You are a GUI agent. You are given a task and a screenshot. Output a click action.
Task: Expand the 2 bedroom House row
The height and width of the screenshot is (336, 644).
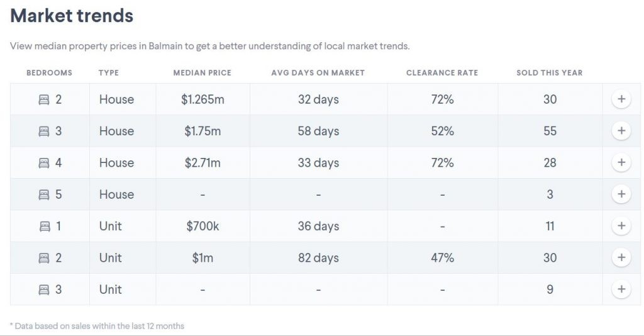click(621, 99)
